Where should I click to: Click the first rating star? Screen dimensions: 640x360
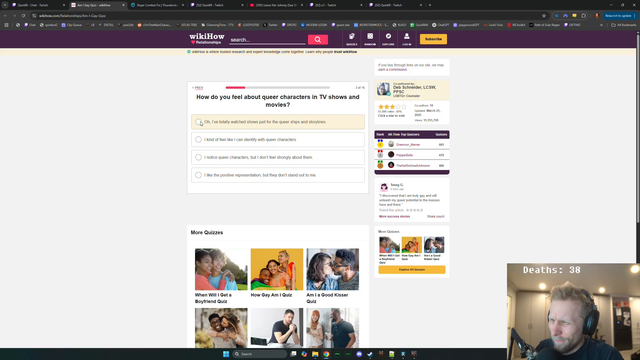(x=381, y=107)
